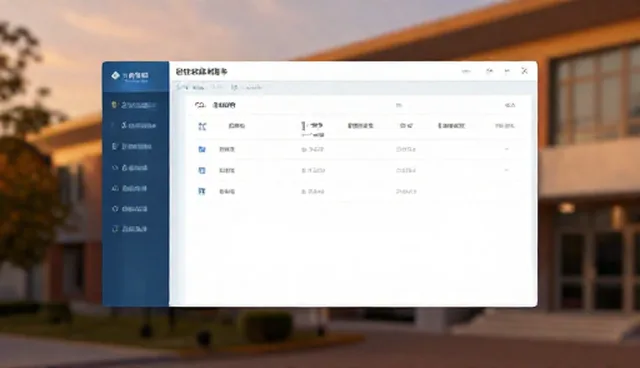Toggle the select-all icon in the table header

[202, 126]
